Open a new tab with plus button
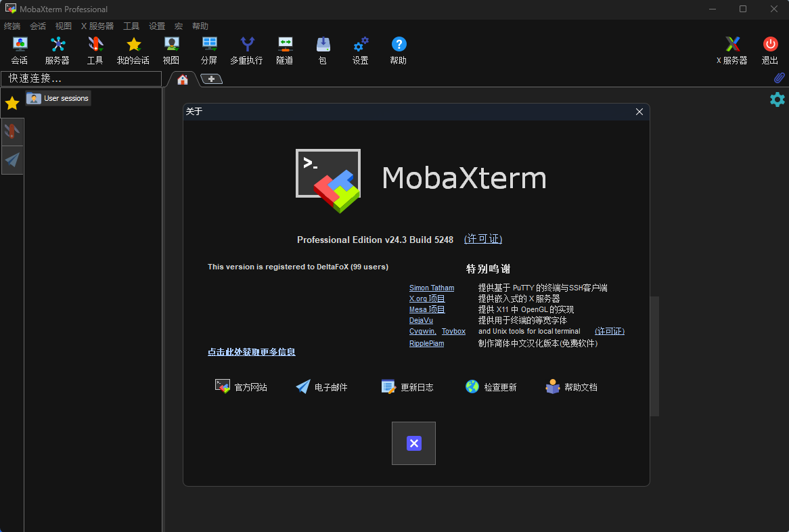 [211, 79]
